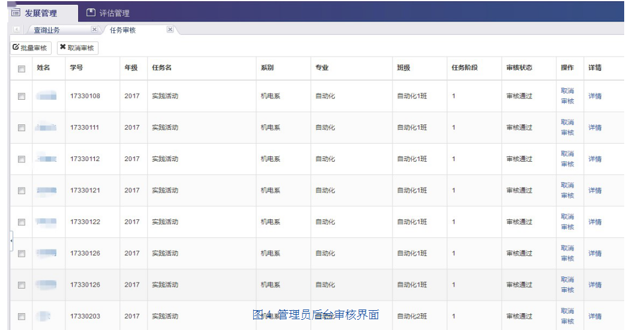Click the tab-scroll left arrow before 查询业务
This screenshot has height=330, width=644.
click(16, 29)
